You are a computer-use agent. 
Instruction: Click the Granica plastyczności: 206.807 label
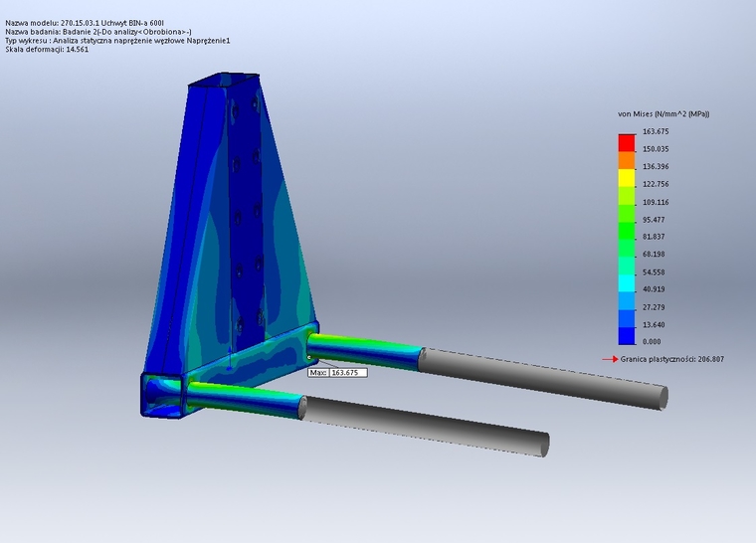(x=672, y=359)
